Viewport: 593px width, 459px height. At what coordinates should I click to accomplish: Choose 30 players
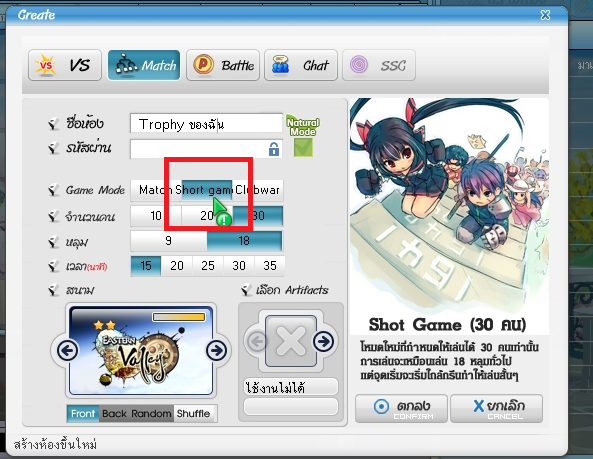pos(258,216)
